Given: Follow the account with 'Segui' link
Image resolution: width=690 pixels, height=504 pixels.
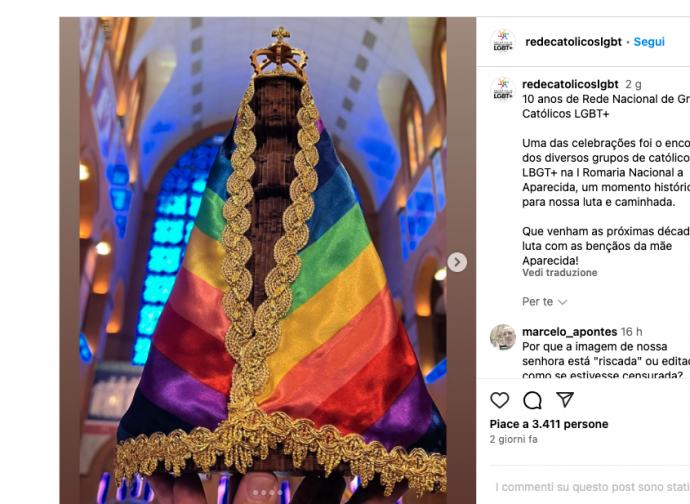Looking at the screenshot, I should pos(649,42).
